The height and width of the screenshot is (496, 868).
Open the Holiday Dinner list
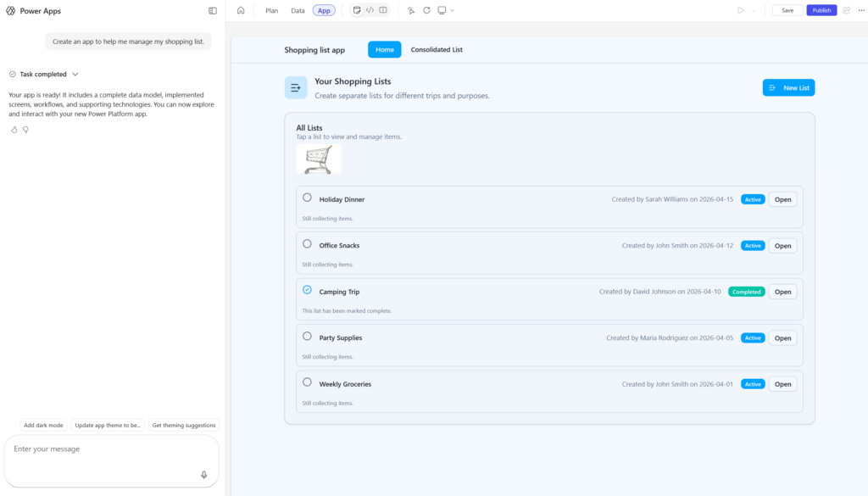782,199
